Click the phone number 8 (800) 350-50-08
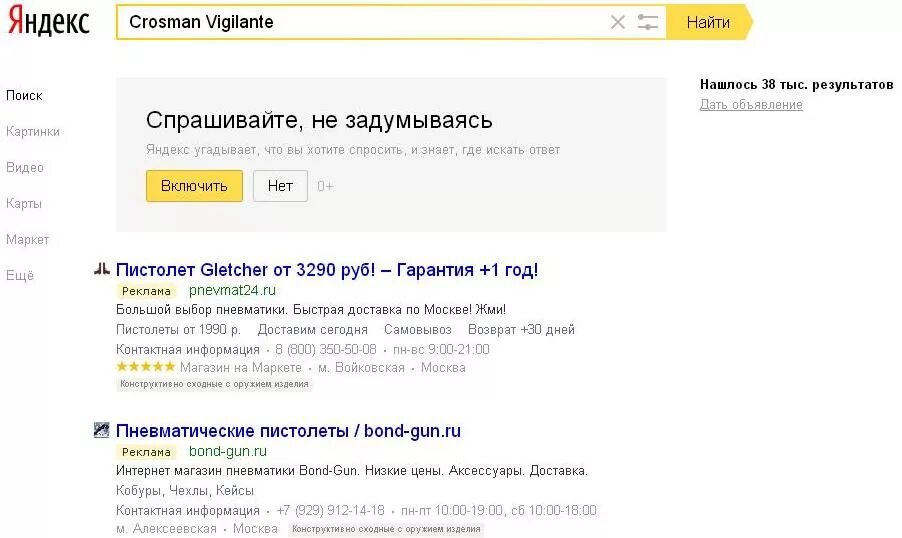The image size is (902, 538). pyautogui.click(x=326, y=349)
